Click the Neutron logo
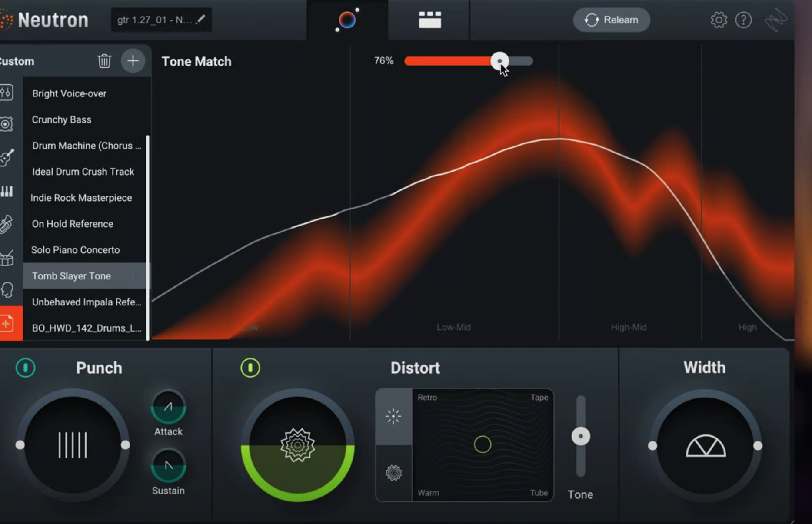Viewport: 812px width, 524px height. coord(45,20)
